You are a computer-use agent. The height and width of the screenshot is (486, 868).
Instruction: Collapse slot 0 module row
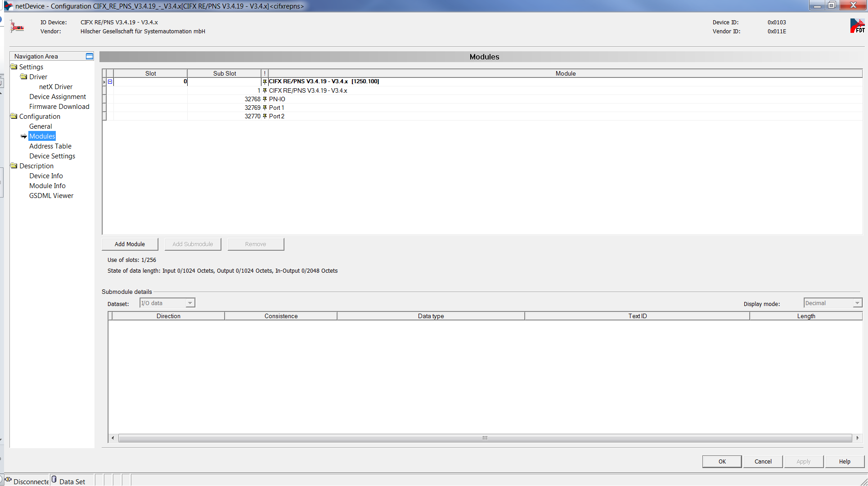pyautogui.click(x=110, y=81)
